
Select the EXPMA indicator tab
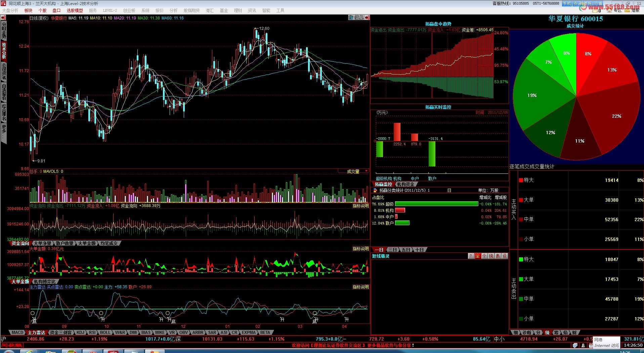tap(249, 333)
